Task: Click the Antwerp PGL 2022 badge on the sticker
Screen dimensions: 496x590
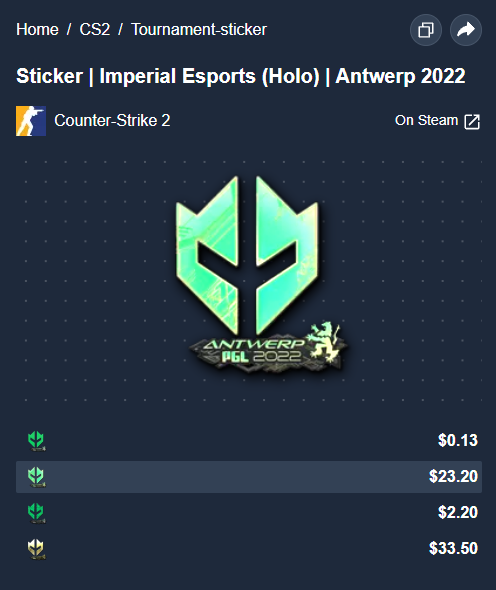Action: click(269, 350)
